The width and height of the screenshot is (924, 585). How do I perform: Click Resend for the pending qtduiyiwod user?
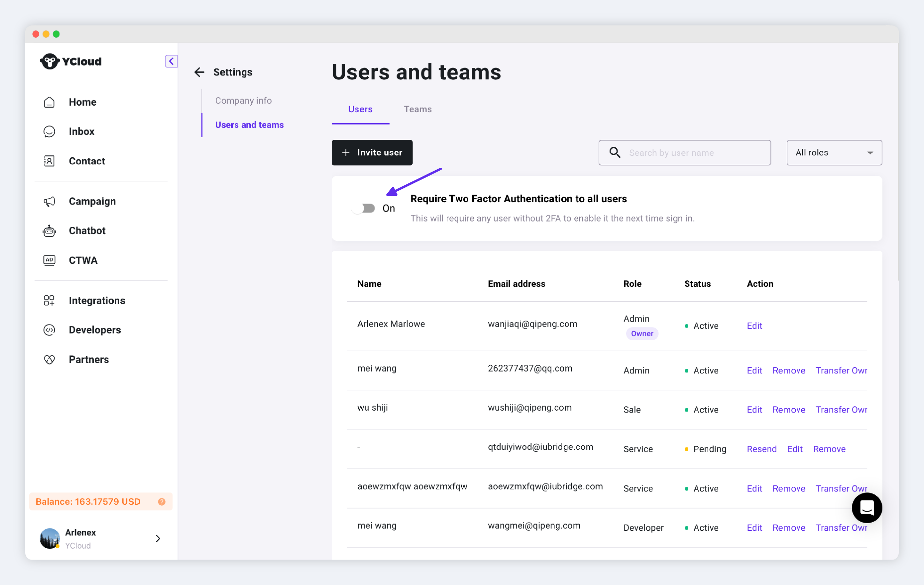(761, 449)
